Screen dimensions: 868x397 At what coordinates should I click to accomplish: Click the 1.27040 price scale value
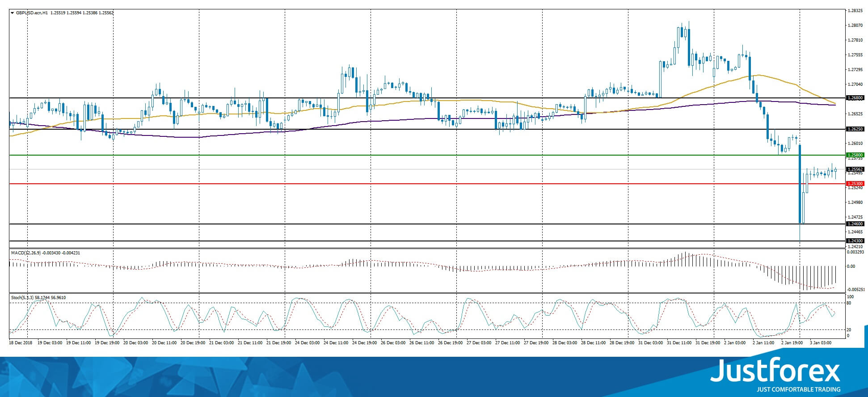855,84
